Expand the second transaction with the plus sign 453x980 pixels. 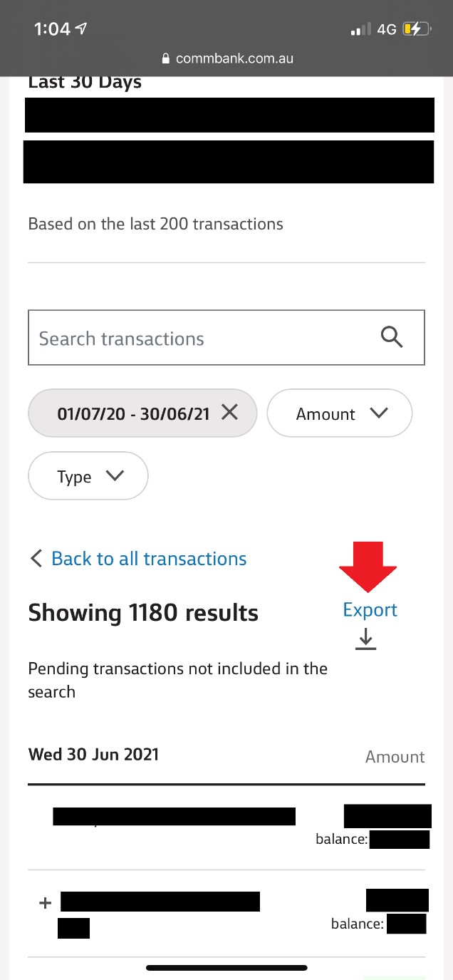(44, 902)
